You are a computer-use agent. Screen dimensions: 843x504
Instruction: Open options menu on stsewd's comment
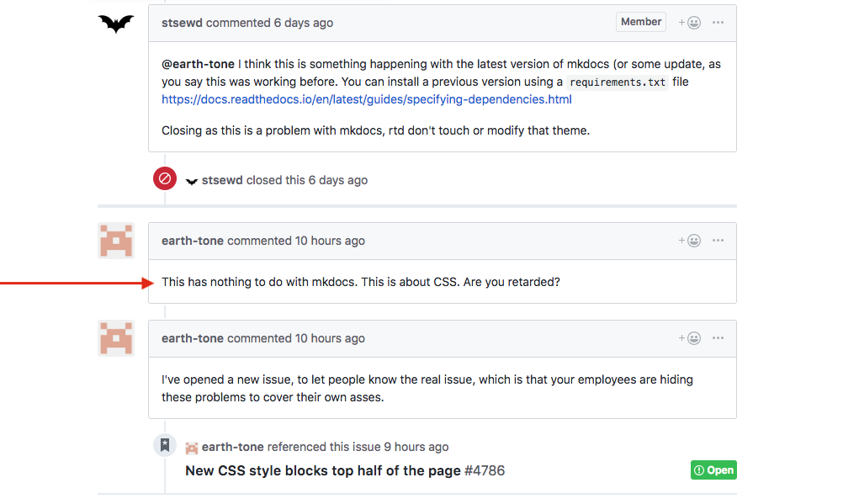[718, 23]
